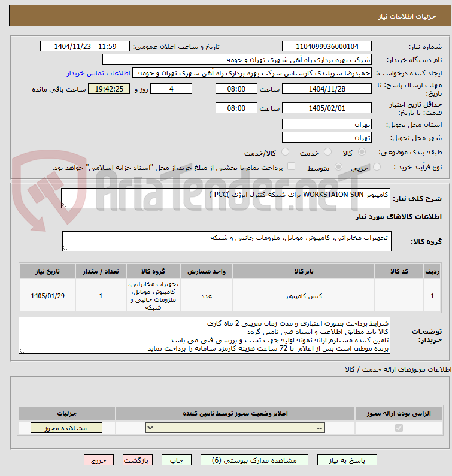
Task: Click the 1405/01/29 date cell
Action: pyautogui.click(x=48, y=296)
